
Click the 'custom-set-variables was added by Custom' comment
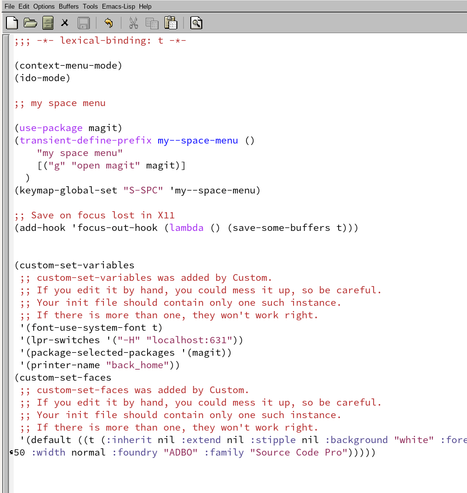click(146, 278)
